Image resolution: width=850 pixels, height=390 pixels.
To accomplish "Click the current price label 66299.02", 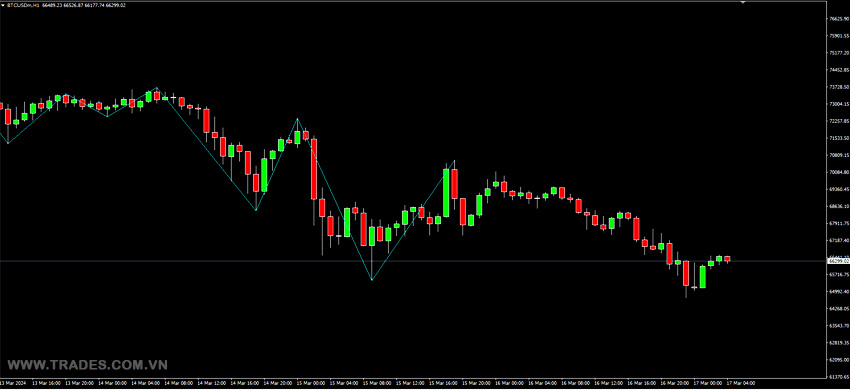I will (839, 261).
